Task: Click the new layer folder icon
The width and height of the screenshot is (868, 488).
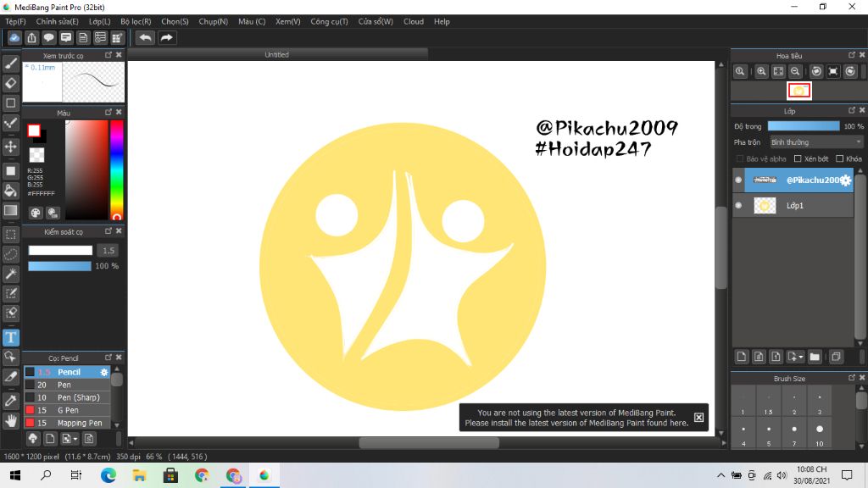Action: (815, 357)
